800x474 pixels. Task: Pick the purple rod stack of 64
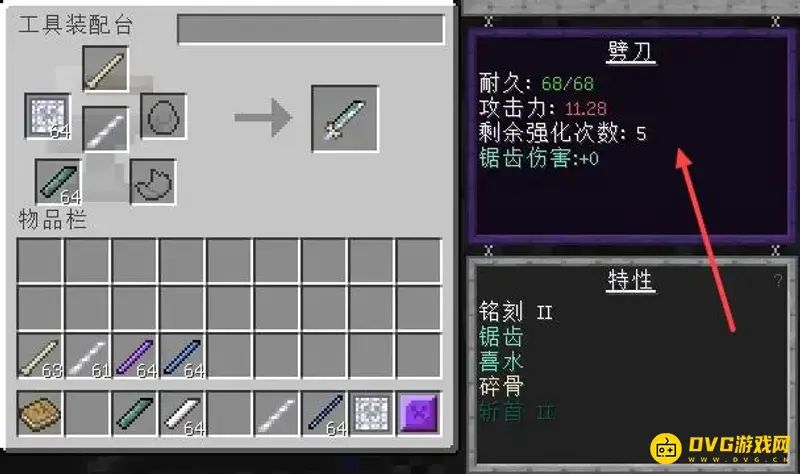(135, 356)
